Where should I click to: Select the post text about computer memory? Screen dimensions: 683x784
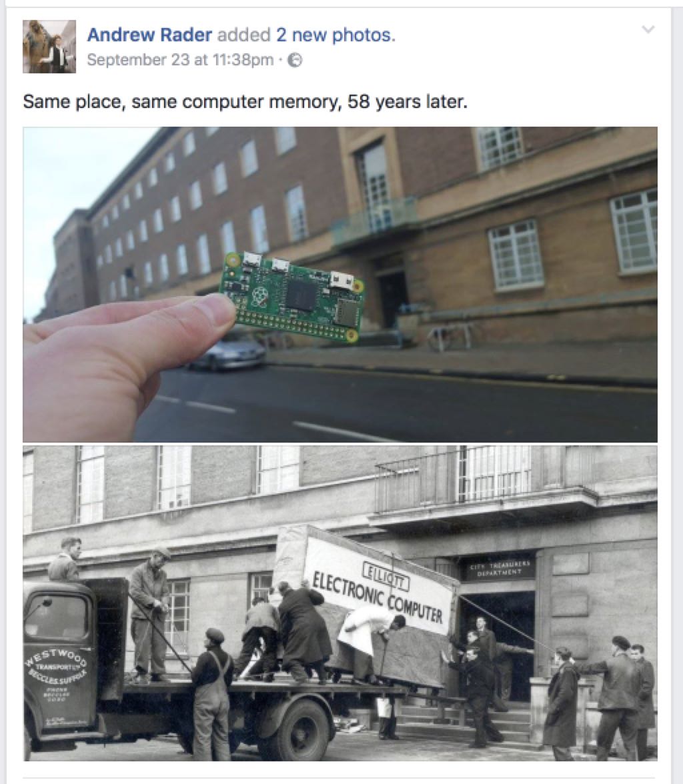pyautogui.click(x=245, y=102)
